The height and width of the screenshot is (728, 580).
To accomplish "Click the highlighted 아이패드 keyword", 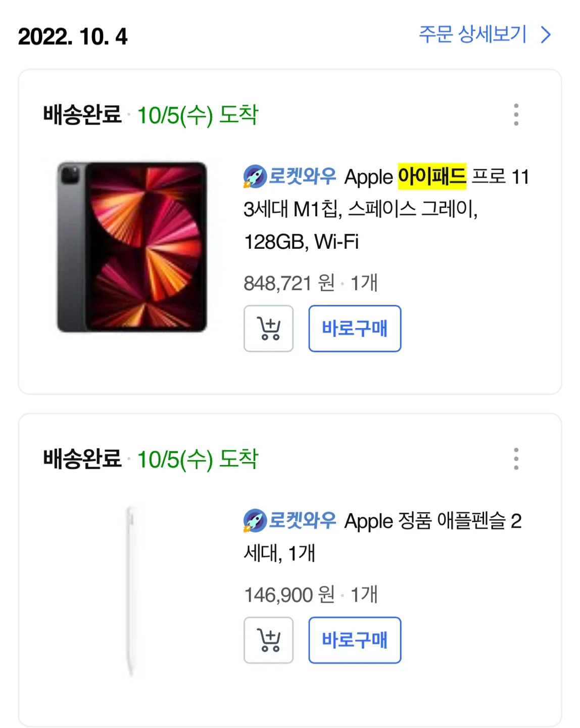I will click(431, 176).
